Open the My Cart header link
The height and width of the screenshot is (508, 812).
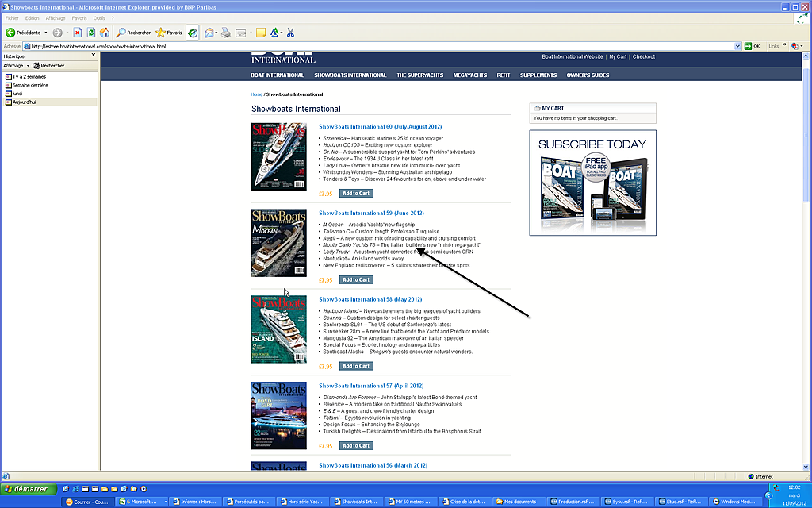click(618, 56)
